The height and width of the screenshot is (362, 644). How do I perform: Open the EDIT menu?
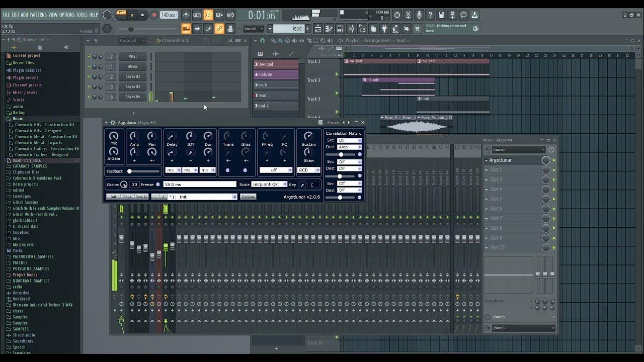click(x=16, y=15)
